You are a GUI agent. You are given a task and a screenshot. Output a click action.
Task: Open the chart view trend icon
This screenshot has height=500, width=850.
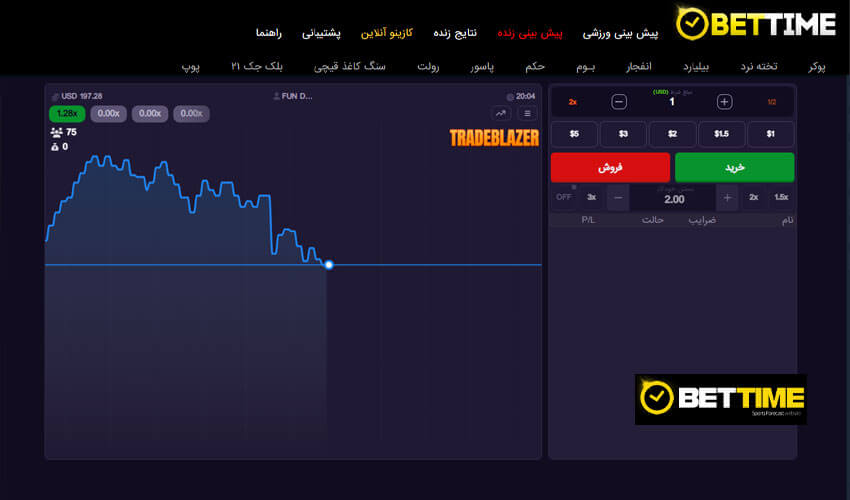click(500, 113)
